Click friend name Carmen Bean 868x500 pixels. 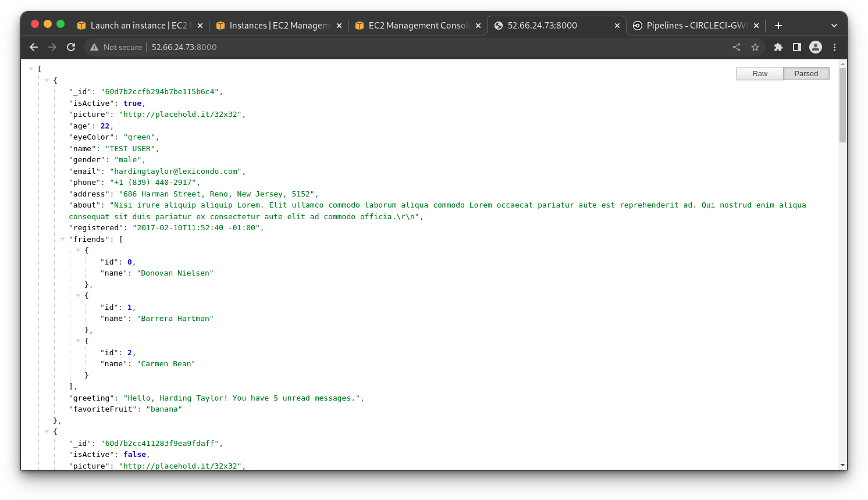click(x=166, y=364)
